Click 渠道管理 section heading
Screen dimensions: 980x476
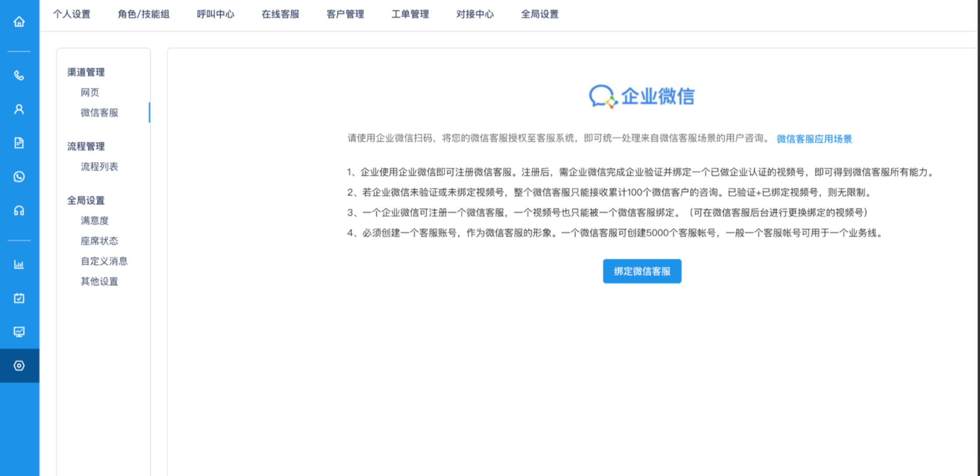[86, 72]
